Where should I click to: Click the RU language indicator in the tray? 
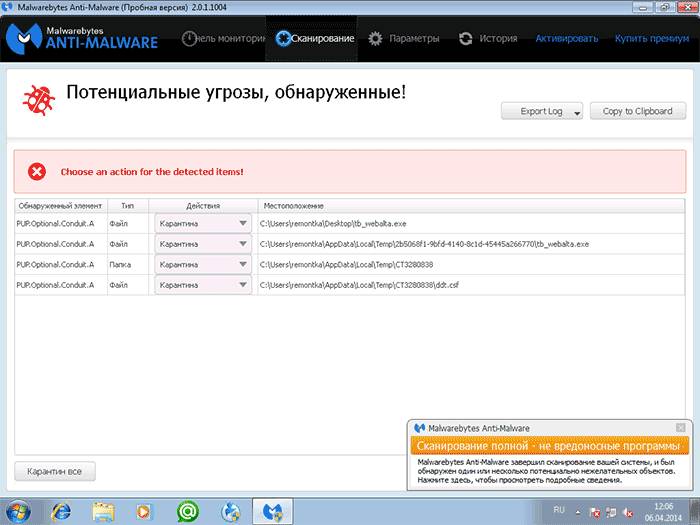pos(560,508)
